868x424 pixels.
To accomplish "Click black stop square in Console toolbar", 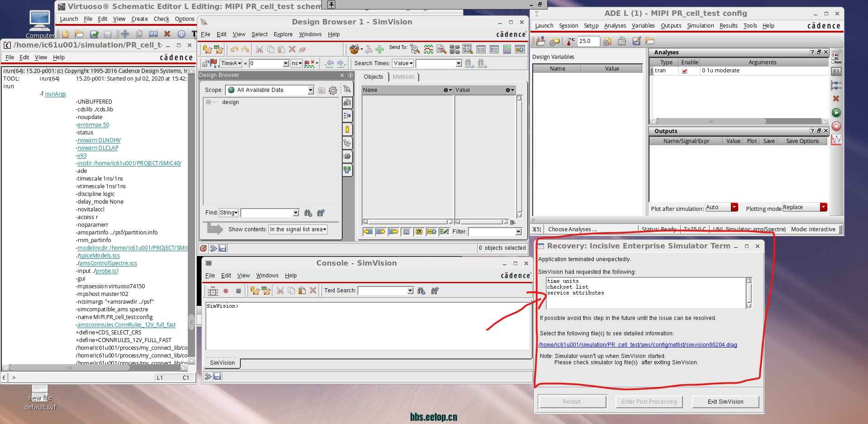I will 238,291.
